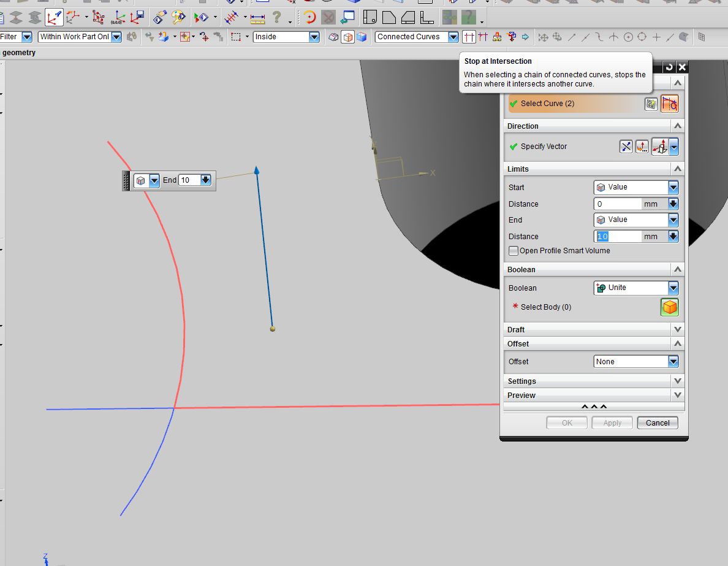Click the Start Distance input field
The image size is (728, 566).
click(x=618, y=204)
